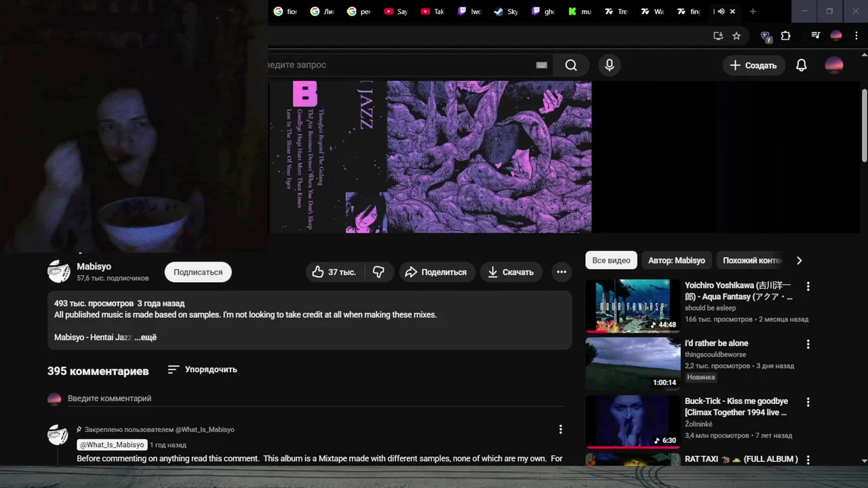Click install app icon in address bar
This screenshot has height=488, width=868.
[718, 36]
